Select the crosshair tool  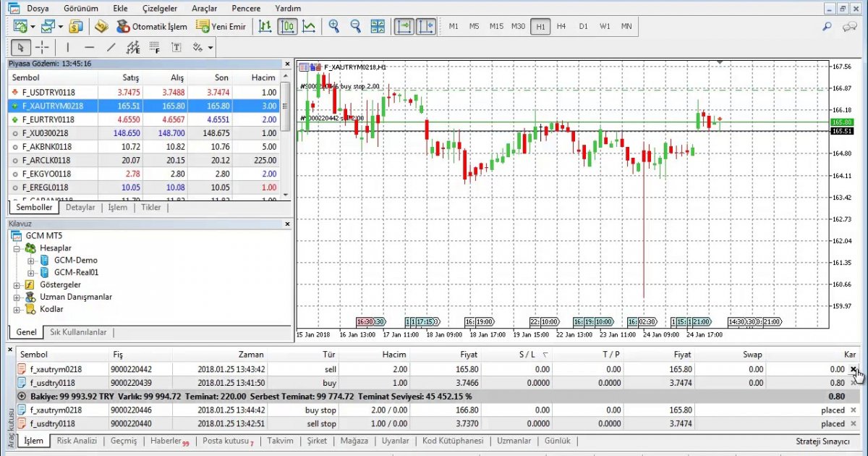click(42, 48)
